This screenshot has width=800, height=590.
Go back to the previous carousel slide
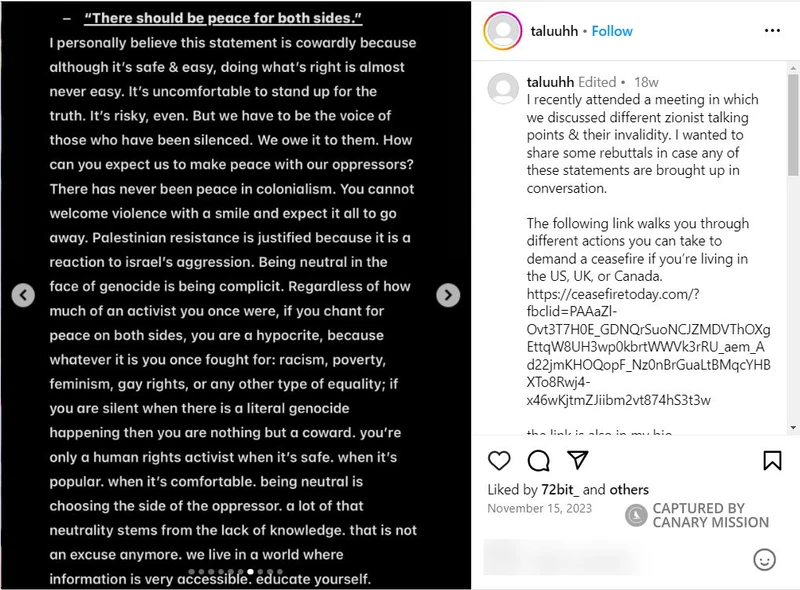pyautogui.click(x=22, y=295)
